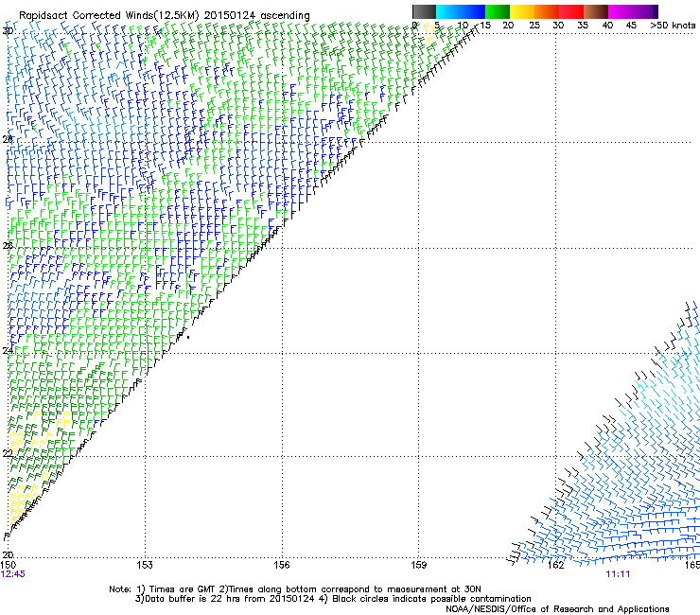Click the latitude label 28
This screenshot has height=615, width=700.
(x=8, y=139)
